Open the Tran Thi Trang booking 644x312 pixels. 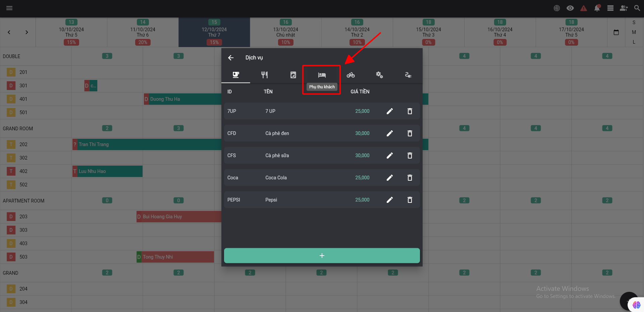click(147, 144)
